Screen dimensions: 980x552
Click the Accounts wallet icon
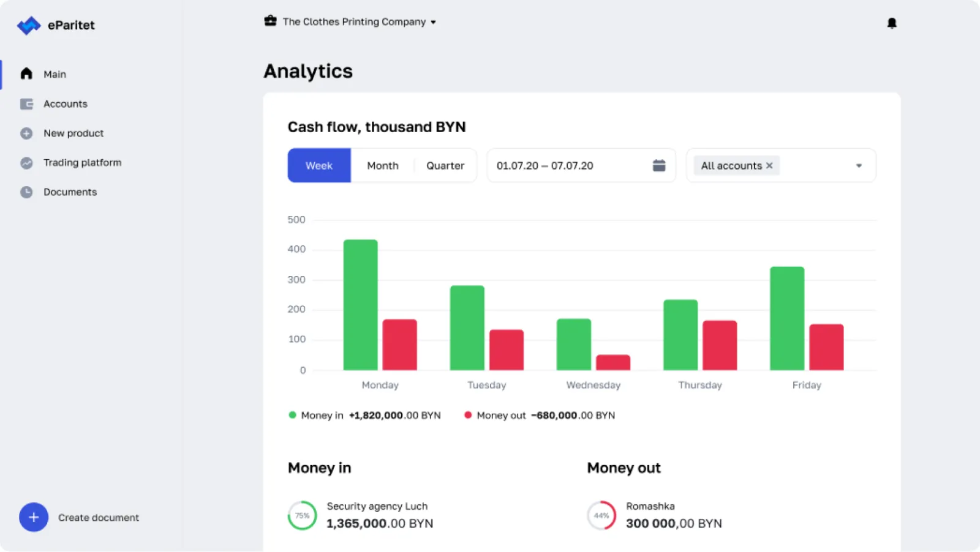pos(26,104)
